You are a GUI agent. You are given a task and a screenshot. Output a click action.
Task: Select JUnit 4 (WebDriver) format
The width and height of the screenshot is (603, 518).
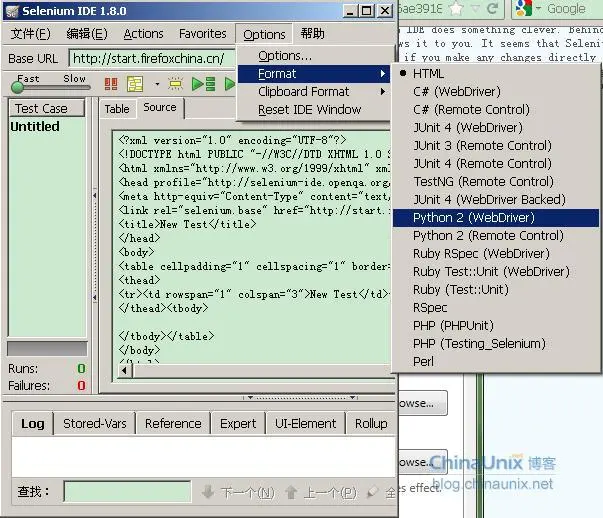[x=496, y=128]
